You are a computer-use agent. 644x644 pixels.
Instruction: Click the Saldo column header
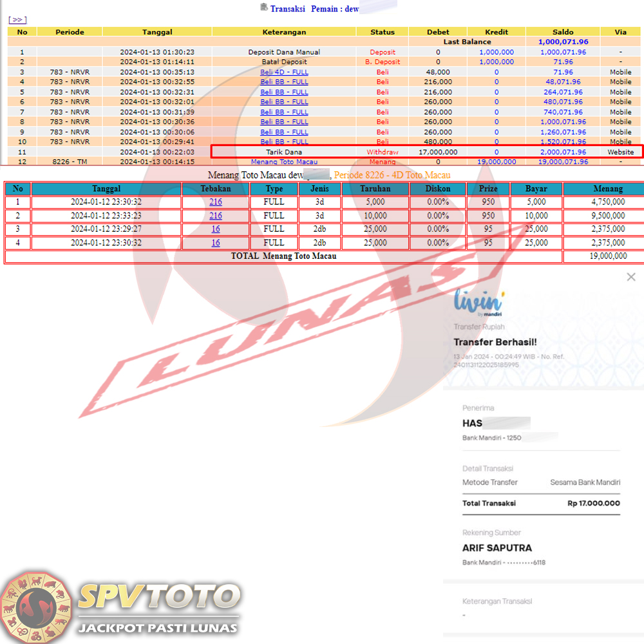point(563,32)
